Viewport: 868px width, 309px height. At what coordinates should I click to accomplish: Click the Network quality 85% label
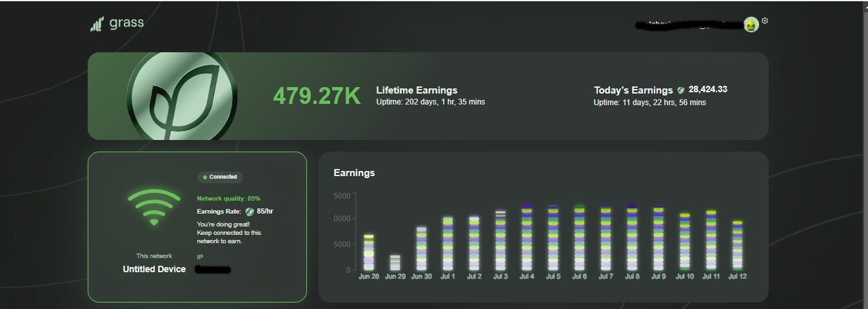coord(228,198)
